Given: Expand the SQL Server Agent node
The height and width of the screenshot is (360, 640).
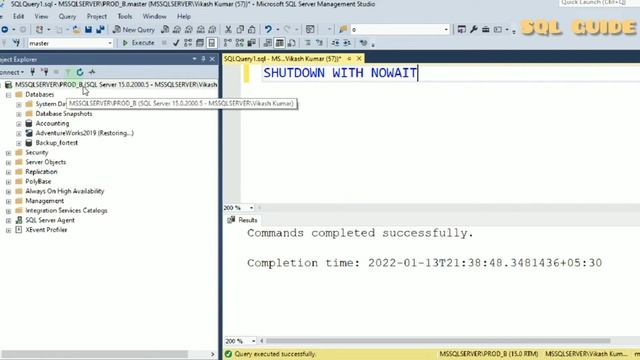Looking at the screenshot, I should [x=9, y=220].
